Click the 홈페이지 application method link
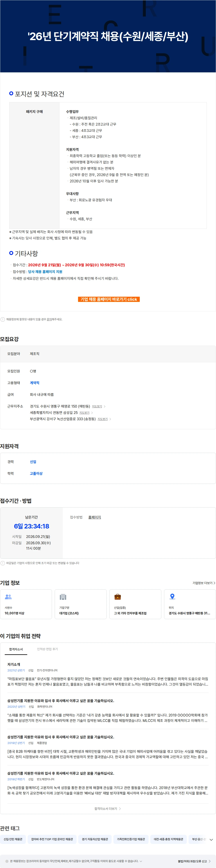216x868 pixels. tap(94, 517)
